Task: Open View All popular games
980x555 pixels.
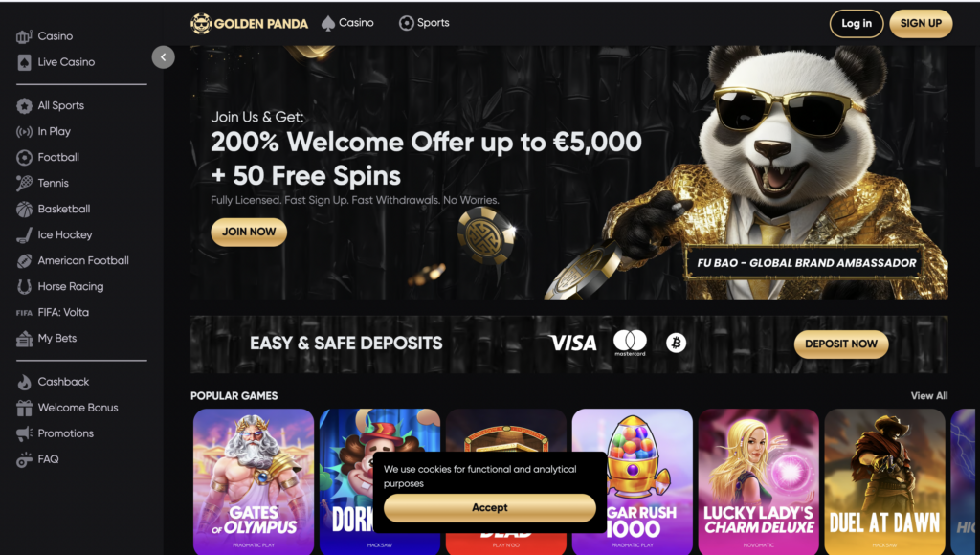Action: point(928,395)
